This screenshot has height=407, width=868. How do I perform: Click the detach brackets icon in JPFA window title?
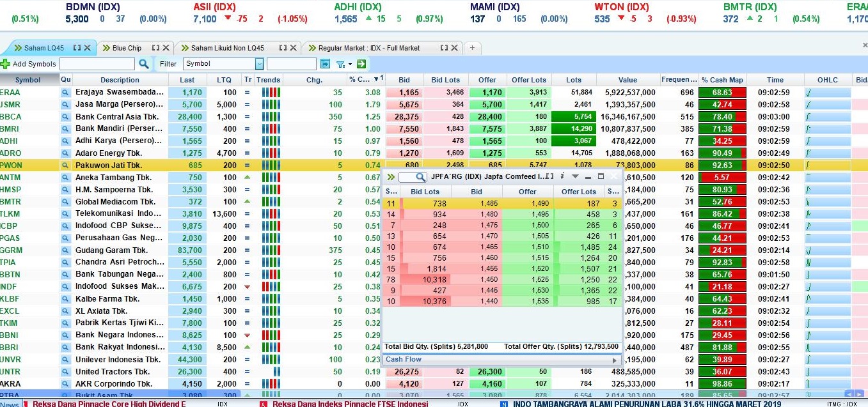click(549, 176)
